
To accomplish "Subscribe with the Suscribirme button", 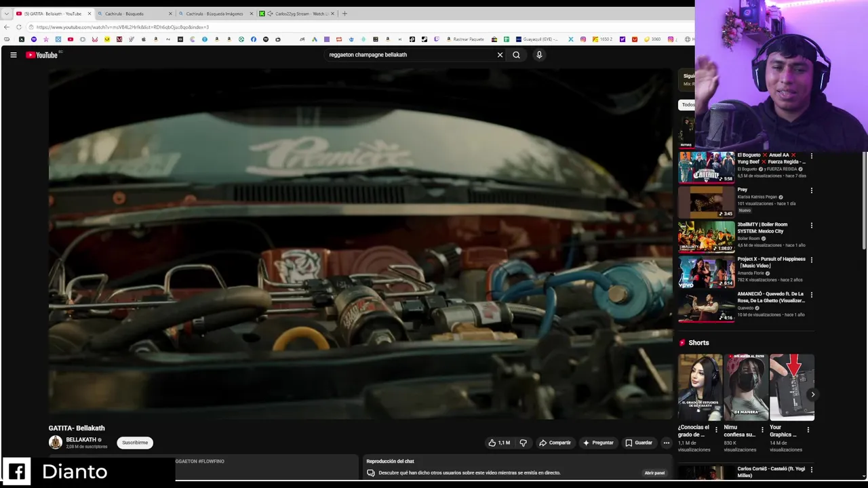I will point(135,443).
